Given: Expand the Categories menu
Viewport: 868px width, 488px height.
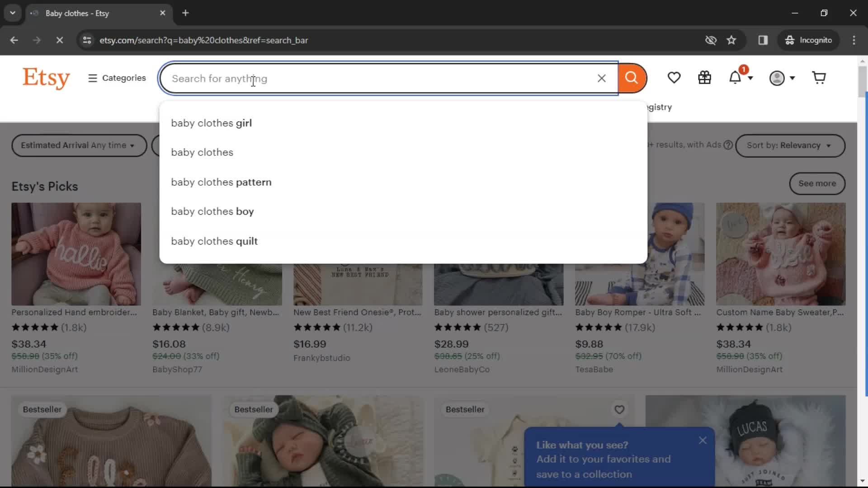Looking at the screenshot, I should (x=117, y=78).
